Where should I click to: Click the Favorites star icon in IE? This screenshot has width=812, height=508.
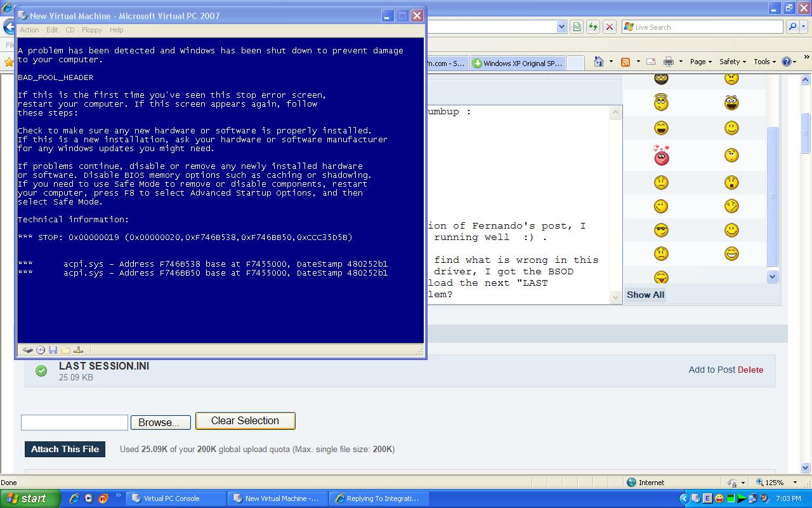tap(9, 62)
